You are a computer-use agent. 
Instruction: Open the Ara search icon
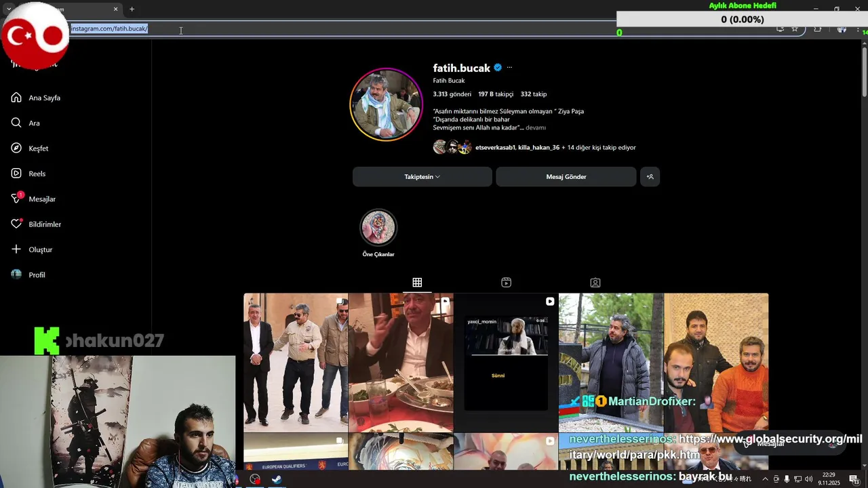(x=16, y=123)
